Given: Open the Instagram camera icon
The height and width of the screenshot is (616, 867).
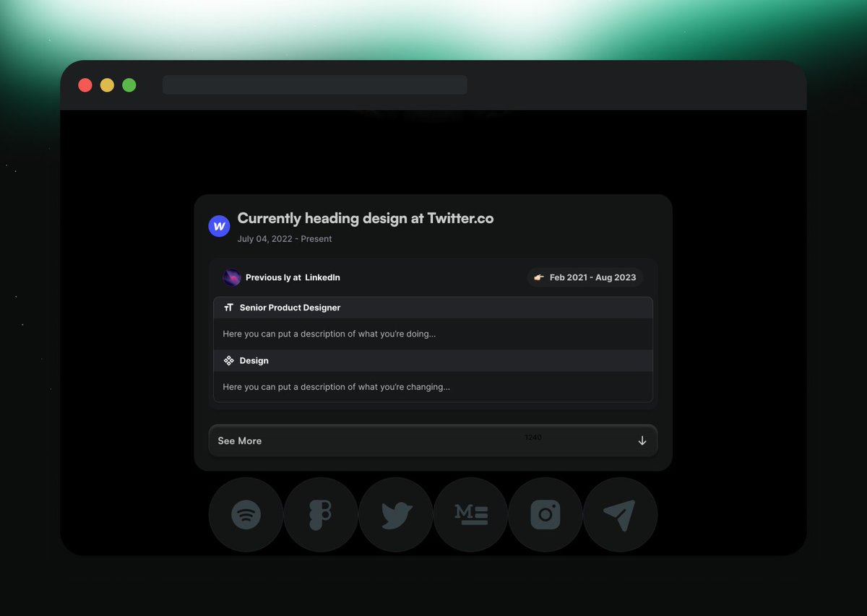Looking at the screenshot, I should tap(545, 515).
